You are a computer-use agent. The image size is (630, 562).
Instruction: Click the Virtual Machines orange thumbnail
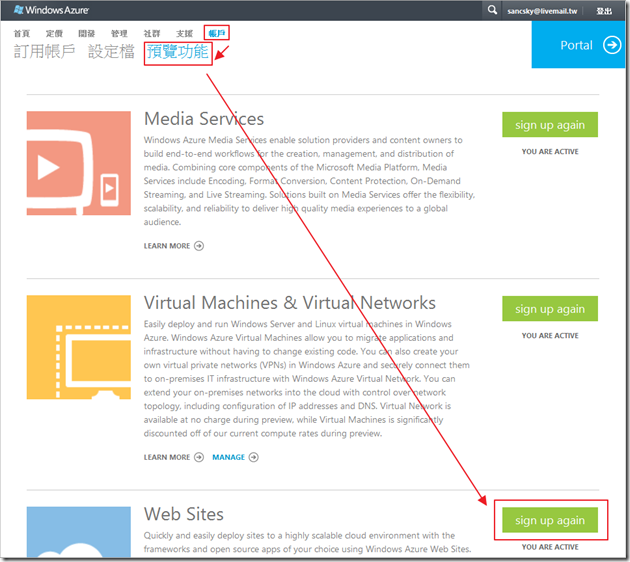click(79, 347)
